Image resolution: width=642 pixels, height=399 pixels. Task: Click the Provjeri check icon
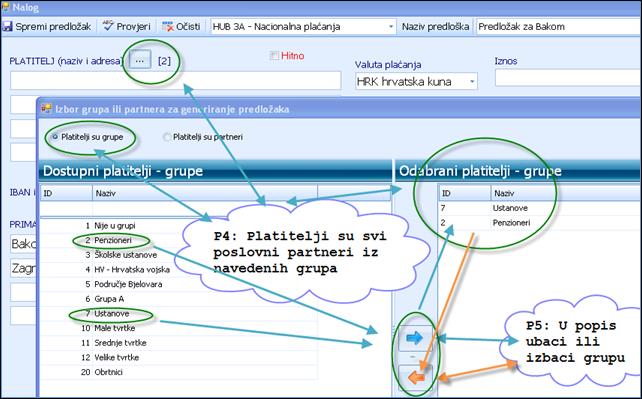(108, 26)
